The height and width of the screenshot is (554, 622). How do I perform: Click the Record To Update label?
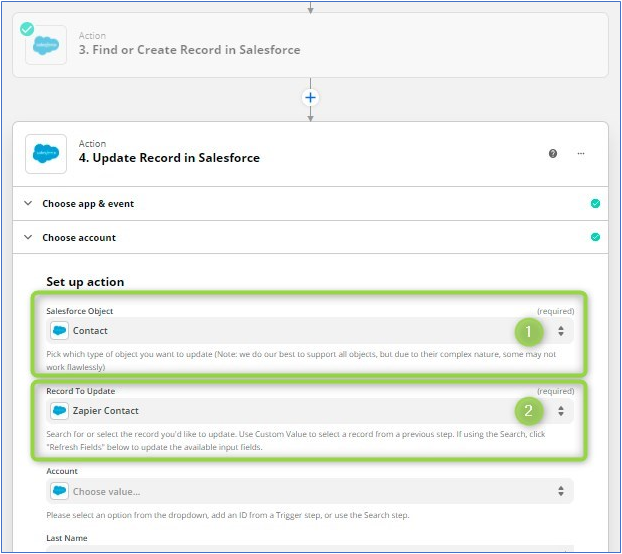tap(81, 391)
